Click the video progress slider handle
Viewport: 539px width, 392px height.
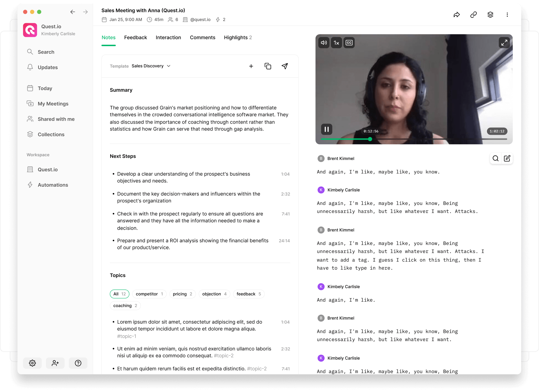coord(370,139)
